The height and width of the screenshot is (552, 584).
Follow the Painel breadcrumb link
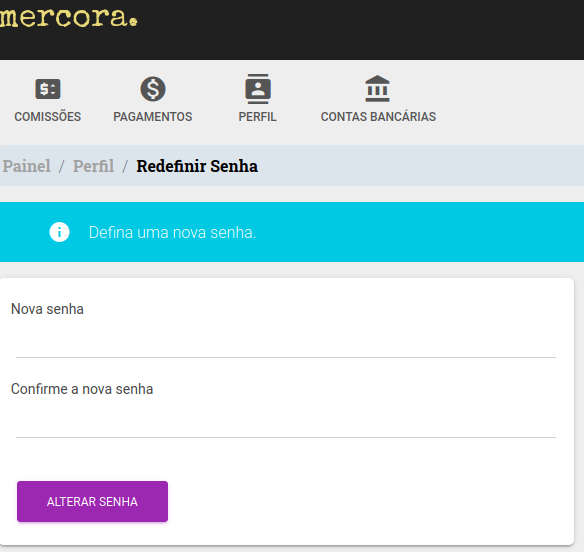click(x=26, y=166)
